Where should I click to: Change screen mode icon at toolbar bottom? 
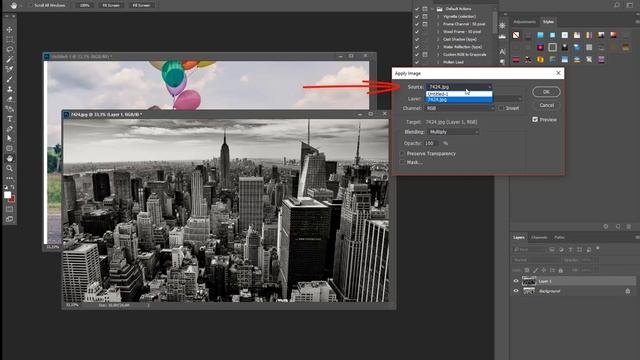click(9, 219)
